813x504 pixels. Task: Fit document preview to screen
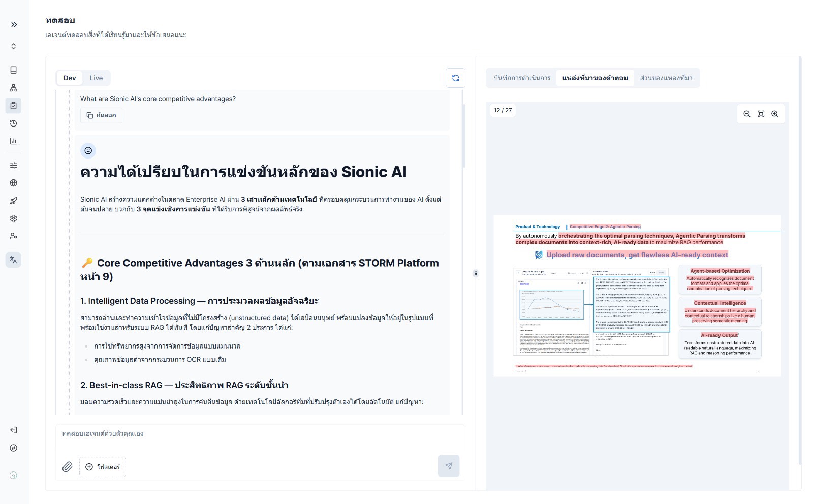tap(761, 114)
